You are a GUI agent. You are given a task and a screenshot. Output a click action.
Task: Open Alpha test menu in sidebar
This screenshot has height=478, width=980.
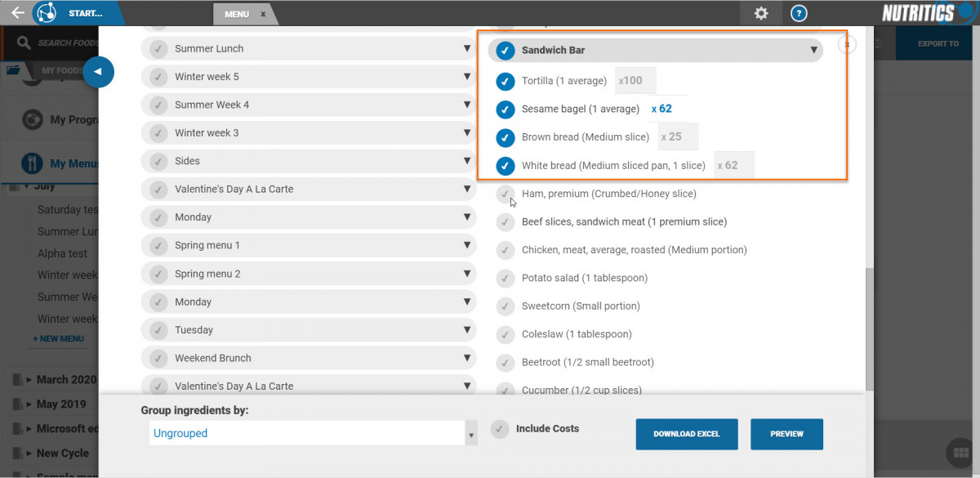pyautogui.click(x=62, y=253)
